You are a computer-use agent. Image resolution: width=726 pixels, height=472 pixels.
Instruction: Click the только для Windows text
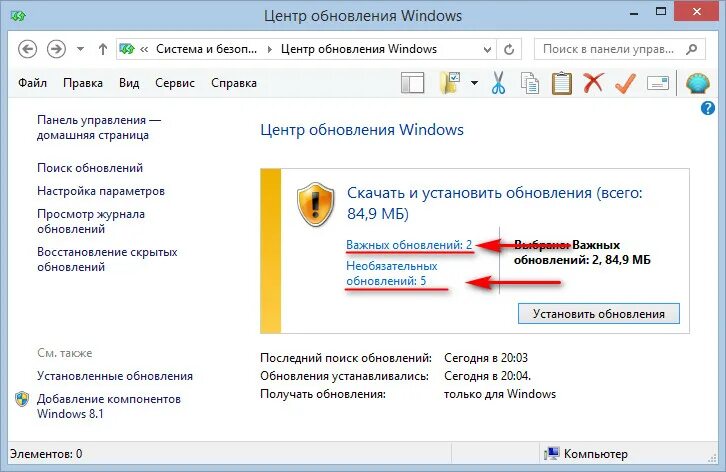click(x=500, y=394)
